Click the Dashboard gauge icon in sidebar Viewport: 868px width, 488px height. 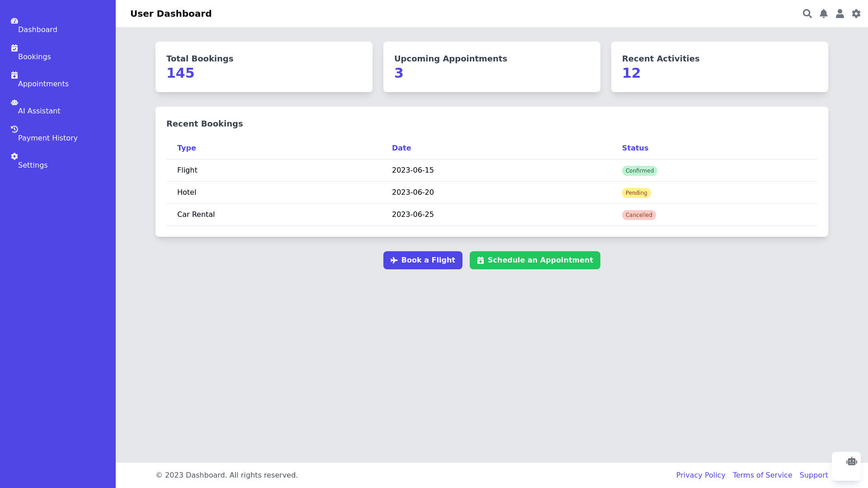click(14, 21)
